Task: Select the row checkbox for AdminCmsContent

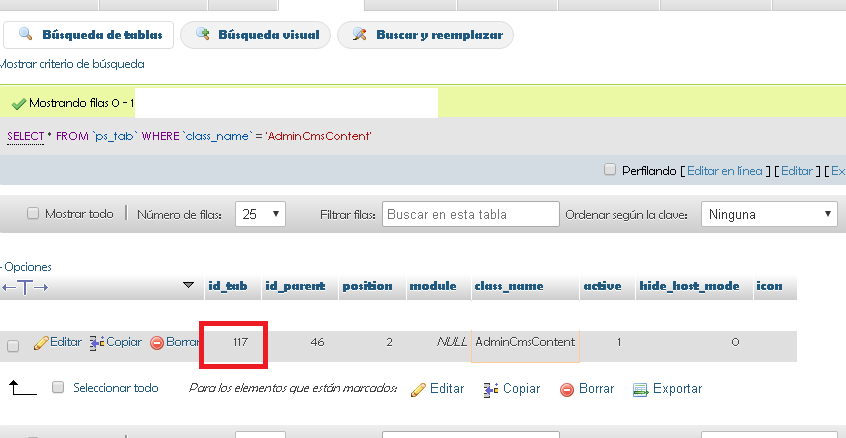Action: point(13,346)
